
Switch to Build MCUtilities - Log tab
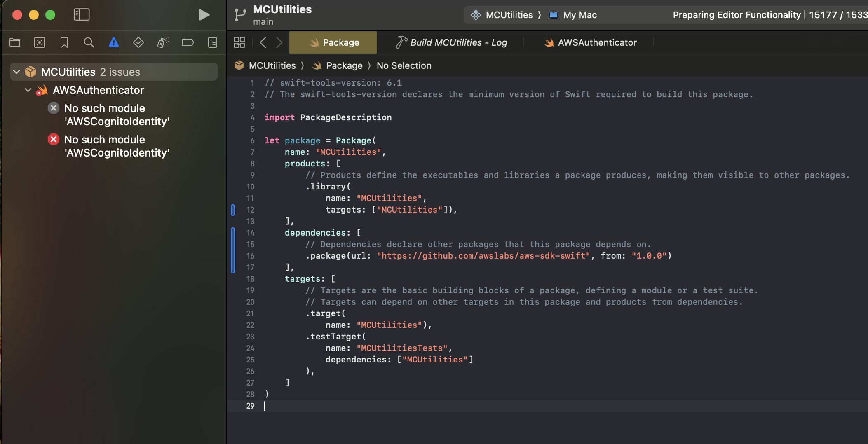tap(451, 42)
